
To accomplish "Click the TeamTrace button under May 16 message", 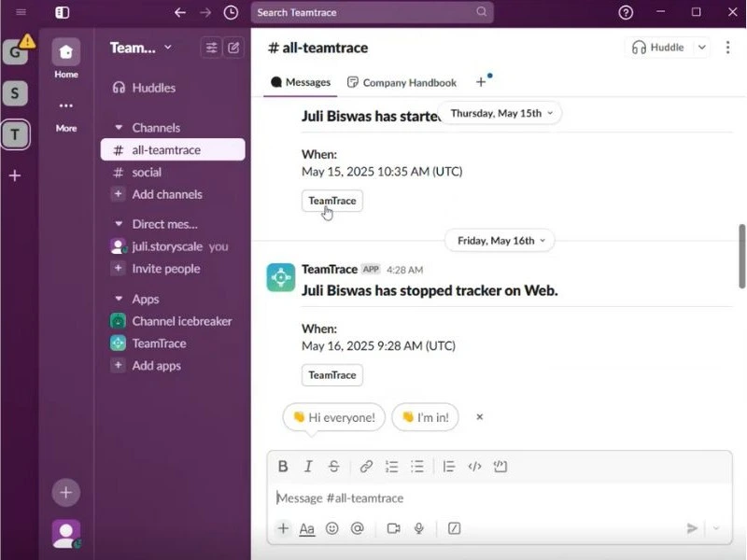I will click(x=332, y=375).
